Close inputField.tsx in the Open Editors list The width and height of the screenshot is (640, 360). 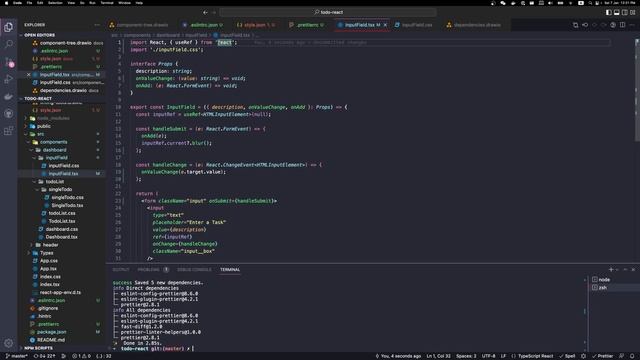(x=29, y=75)
